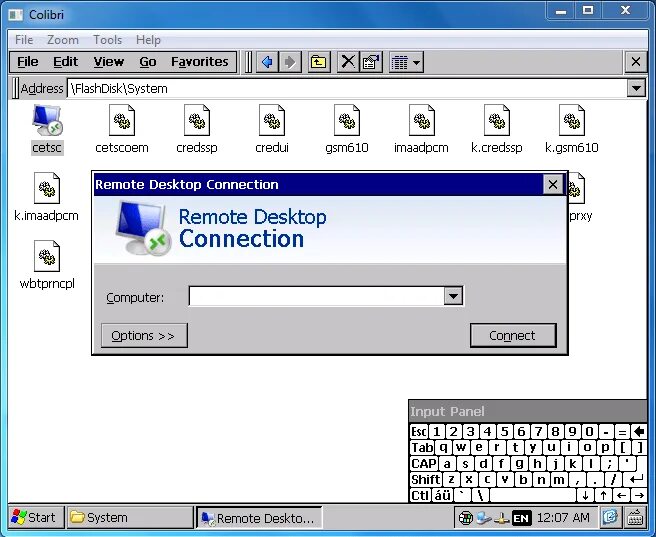
Task: Tap the 1 key on Input Panel
Action: [x=436, y=432]
